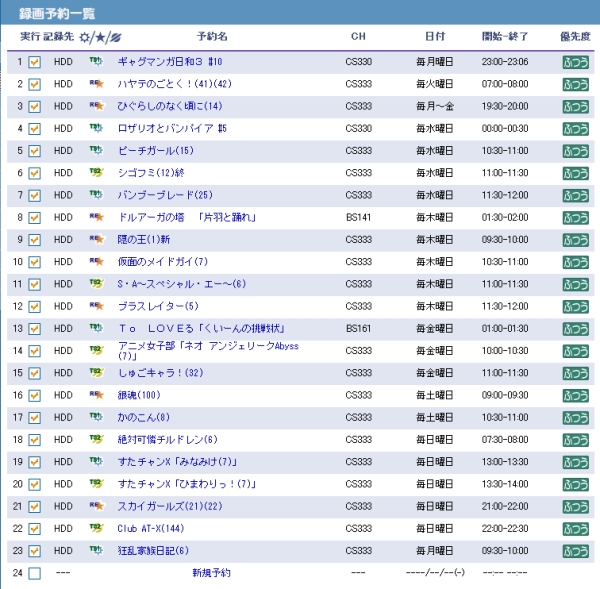This screenshot has width=600, height=589.
Task: Click the ふつう priority button for row 9
Action: (576, 240)
